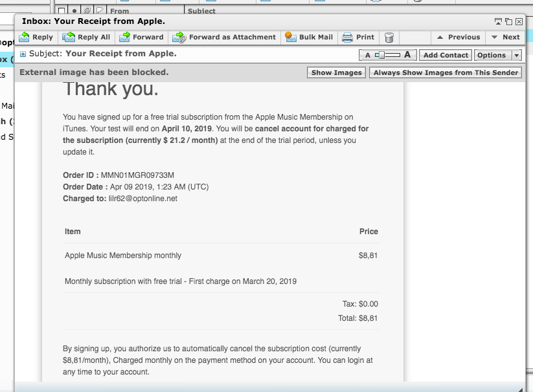Click the First charge on March 20, 2019 line
The height and width of the screenshot is (392, 533).
181,281
